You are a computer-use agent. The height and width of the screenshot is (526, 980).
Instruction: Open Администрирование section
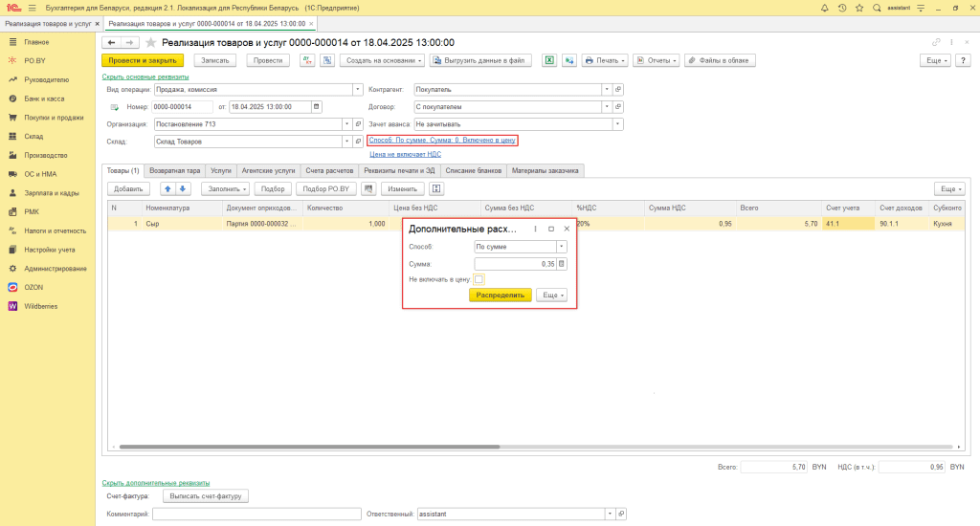pyautogui.click(x=55, y=269)
